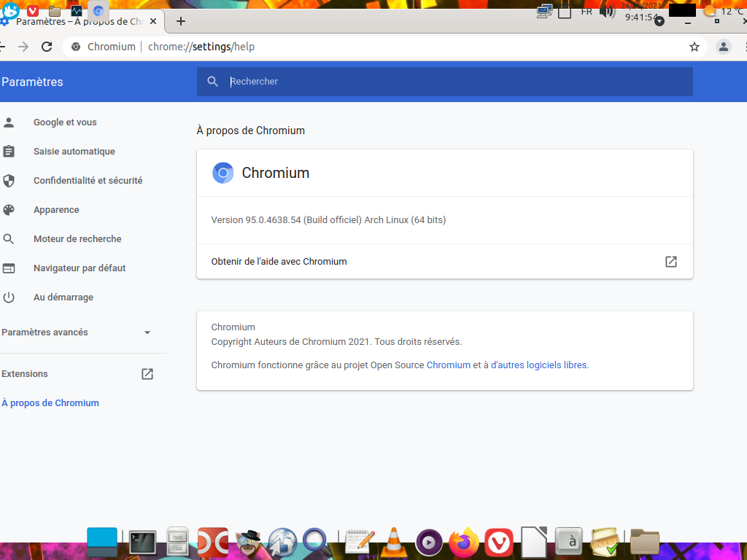
Task: Reload the Chromium settings page
Action: tap(47, 47)
